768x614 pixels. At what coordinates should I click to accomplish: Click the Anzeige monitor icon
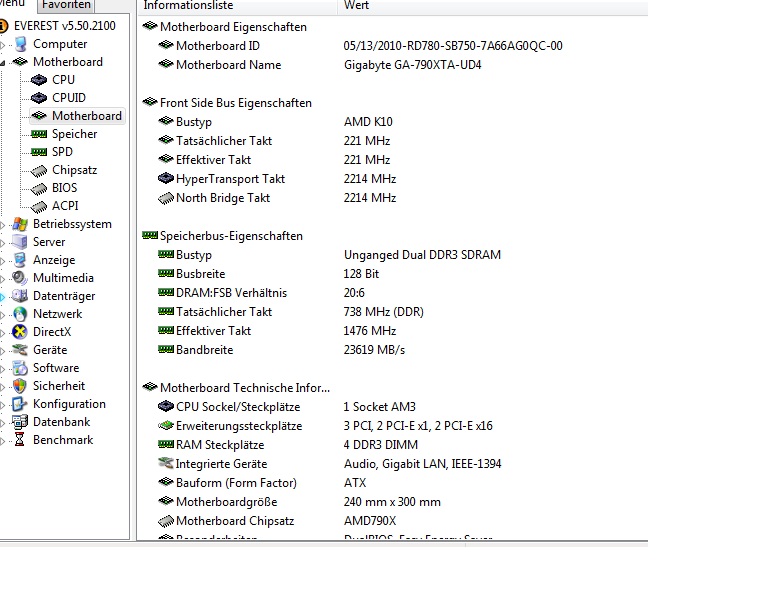click(20, 260)
